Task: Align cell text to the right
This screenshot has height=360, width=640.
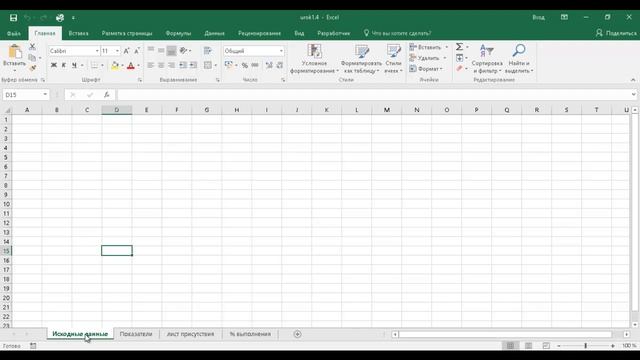Action: pos(171,65)
